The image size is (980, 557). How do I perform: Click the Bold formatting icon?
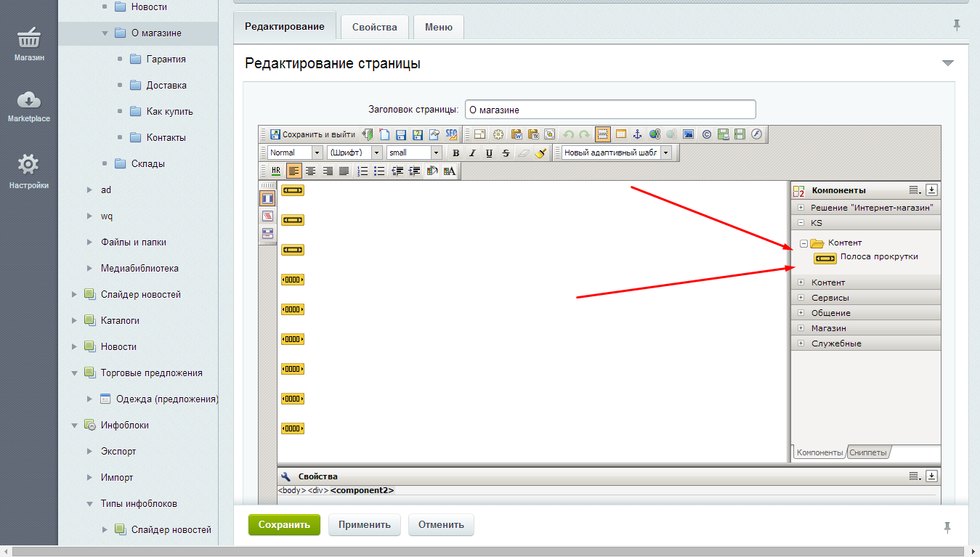point(456,153)
